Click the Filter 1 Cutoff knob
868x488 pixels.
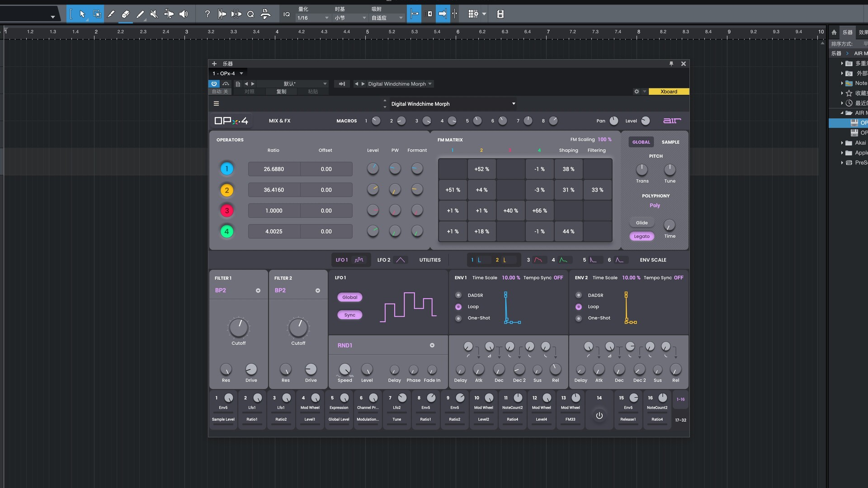point(238,328)
